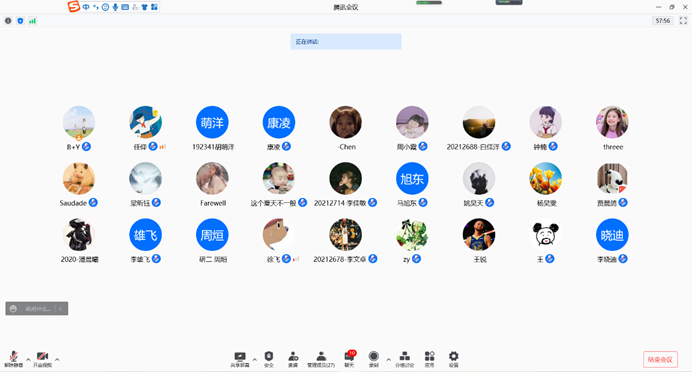Screen dimensions: 692x372
Task: Expand the share screen options arrow
Action: 255,360
